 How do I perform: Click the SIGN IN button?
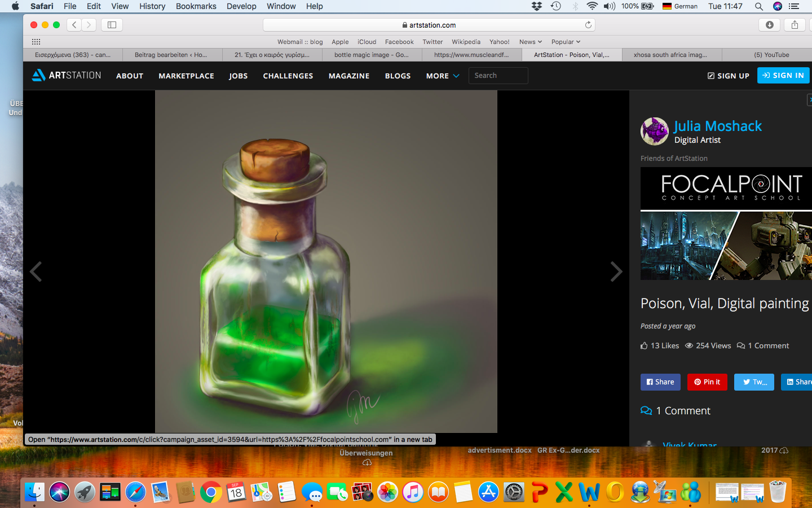(783, 75)
